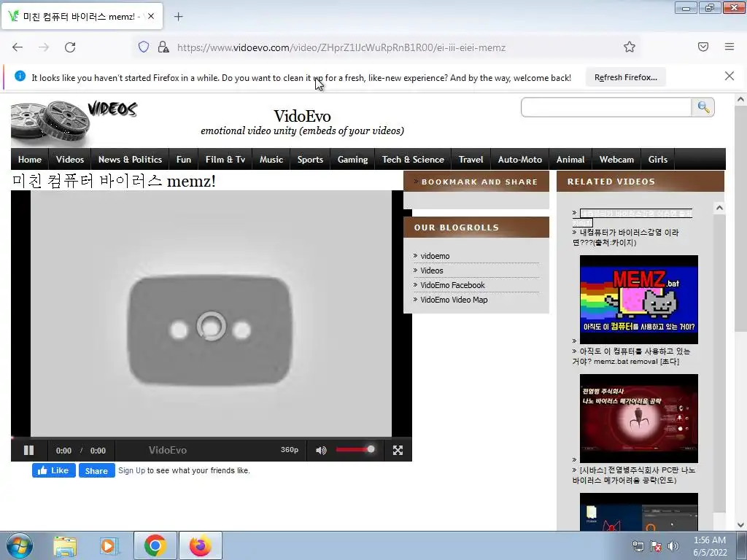Open the Videos category
The image size is (747, 560).
tap(70, 160)
